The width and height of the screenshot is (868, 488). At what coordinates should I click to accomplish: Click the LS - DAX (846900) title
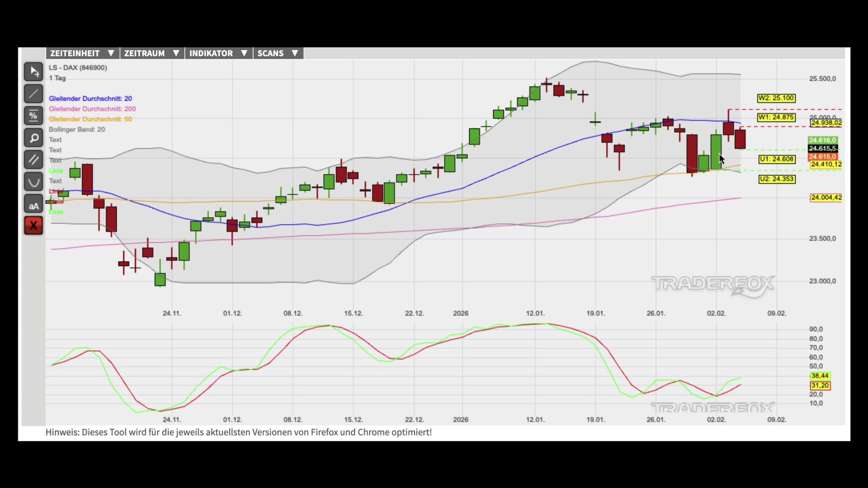pos(78,68)
